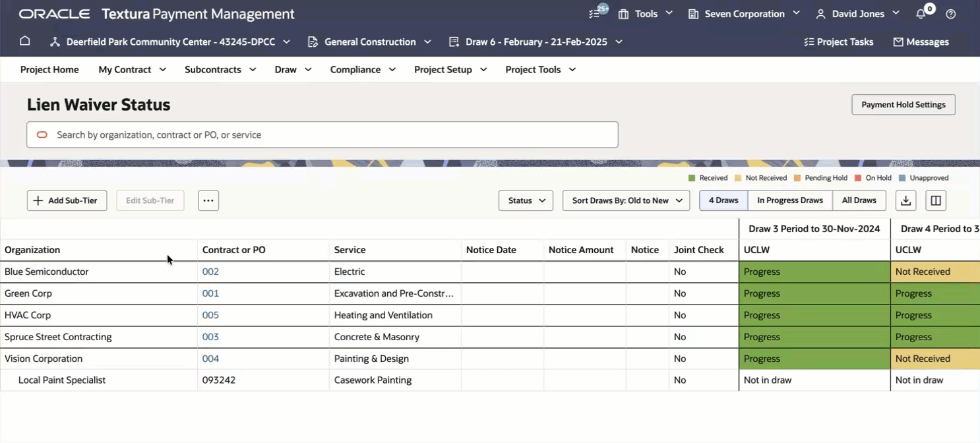This screenshot has width=980, height=443.
Task: Click the draw list icon beside Draw 6
Action: coord(454,42)
